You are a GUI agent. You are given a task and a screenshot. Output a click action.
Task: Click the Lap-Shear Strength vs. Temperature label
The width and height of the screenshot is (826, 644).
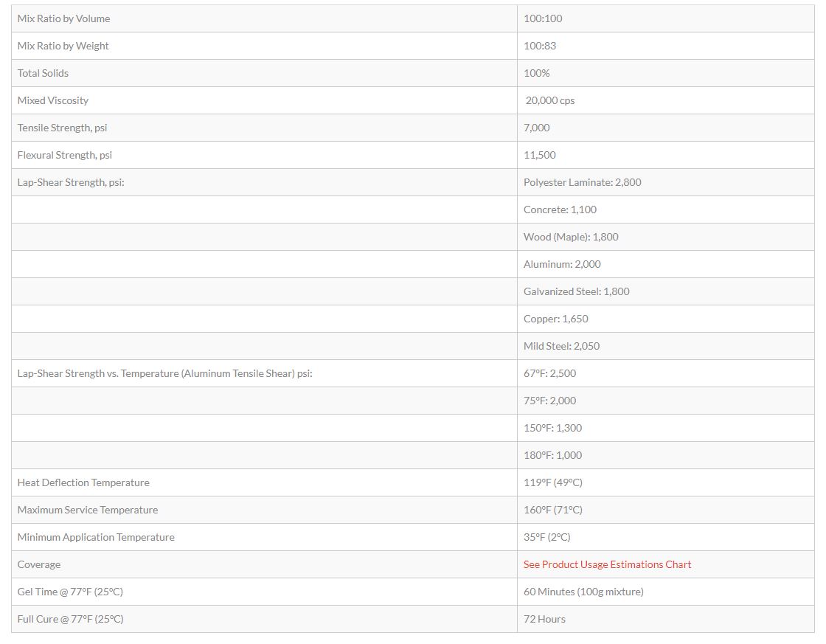point(164,373)
